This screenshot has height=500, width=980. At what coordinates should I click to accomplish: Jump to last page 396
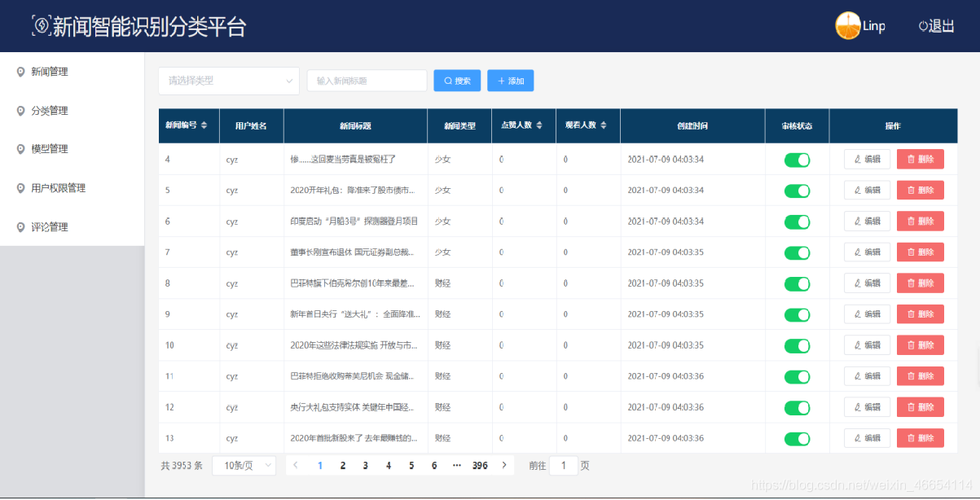pyautogui.click(x=480, y=466)
